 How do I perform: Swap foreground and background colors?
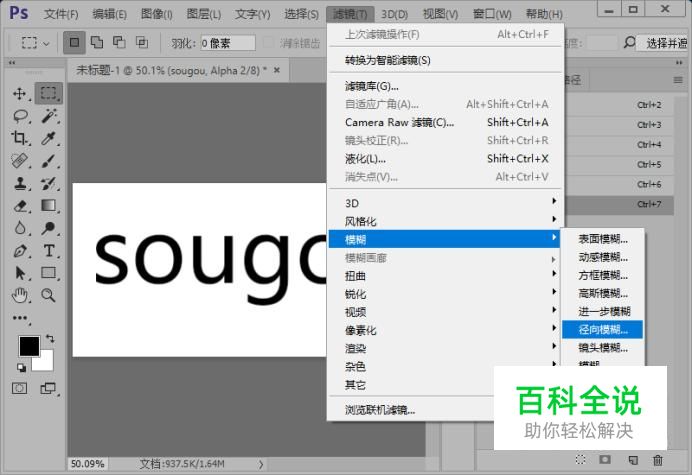click(x=50, y=339)
